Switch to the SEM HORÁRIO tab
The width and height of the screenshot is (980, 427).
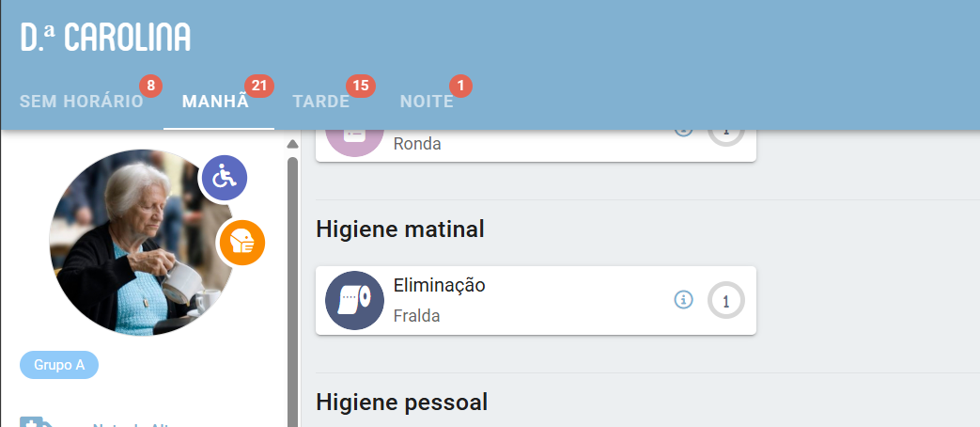point(82,102)
